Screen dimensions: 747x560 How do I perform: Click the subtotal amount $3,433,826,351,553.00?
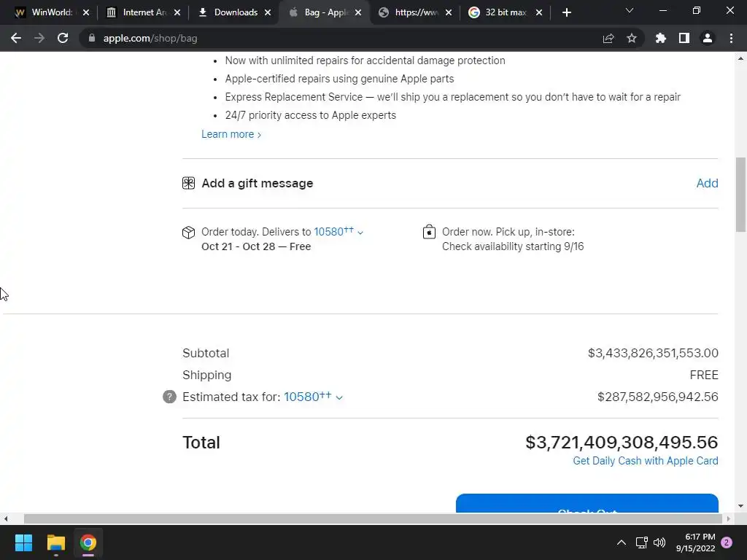coord(653,354)
